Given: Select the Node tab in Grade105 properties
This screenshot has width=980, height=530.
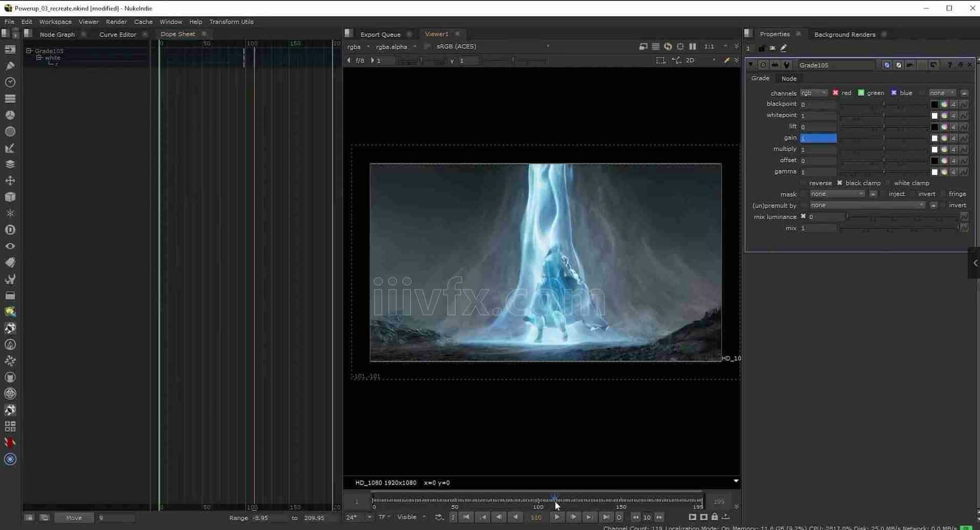Looking at the screenshot, I should pyautogui.click(x=789, y=78).
